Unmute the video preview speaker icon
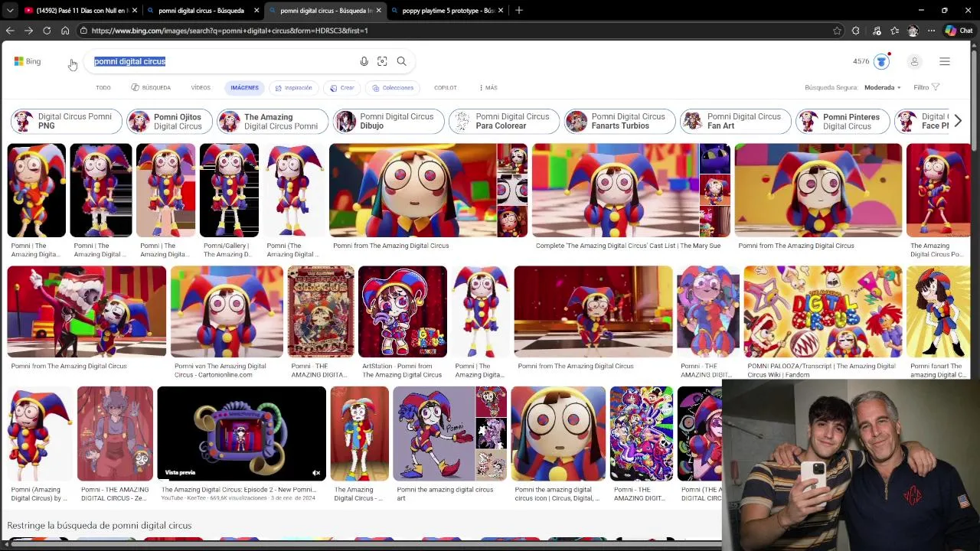The height and width of the screenshot is (551, 980). [316, 473]
